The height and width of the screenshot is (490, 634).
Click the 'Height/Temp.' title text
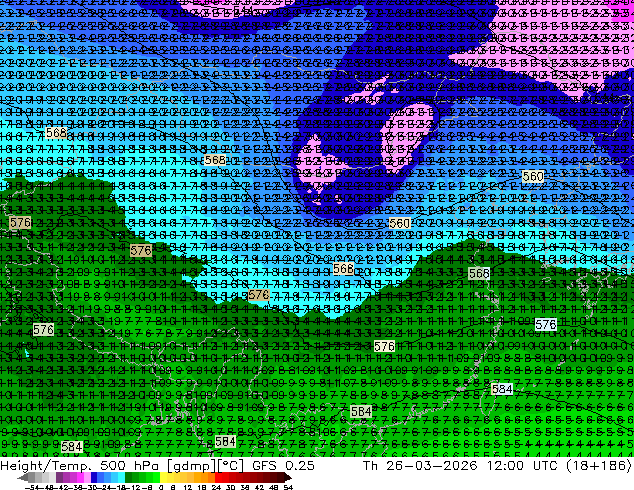coord(44,465)
